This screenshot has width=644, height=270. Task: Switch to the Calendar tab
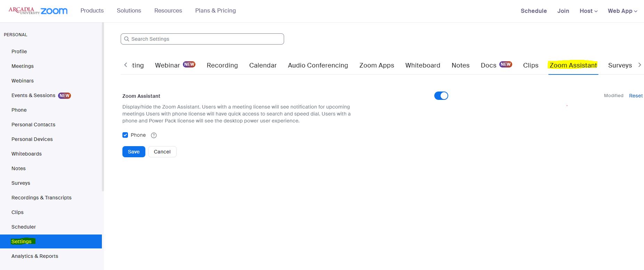click(x=263, y=65)
